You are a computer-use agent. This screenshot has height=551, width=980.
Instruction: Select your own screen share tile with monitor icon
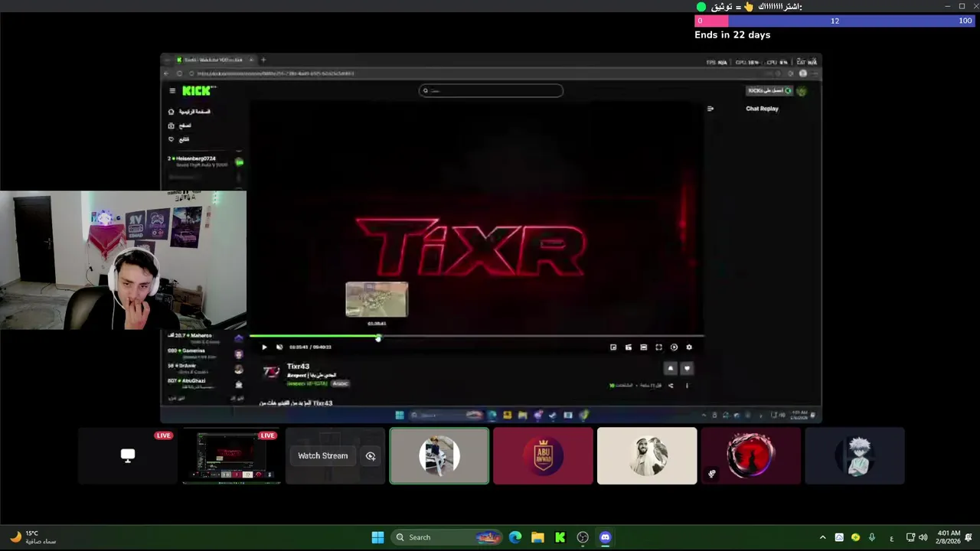point(128,456)
